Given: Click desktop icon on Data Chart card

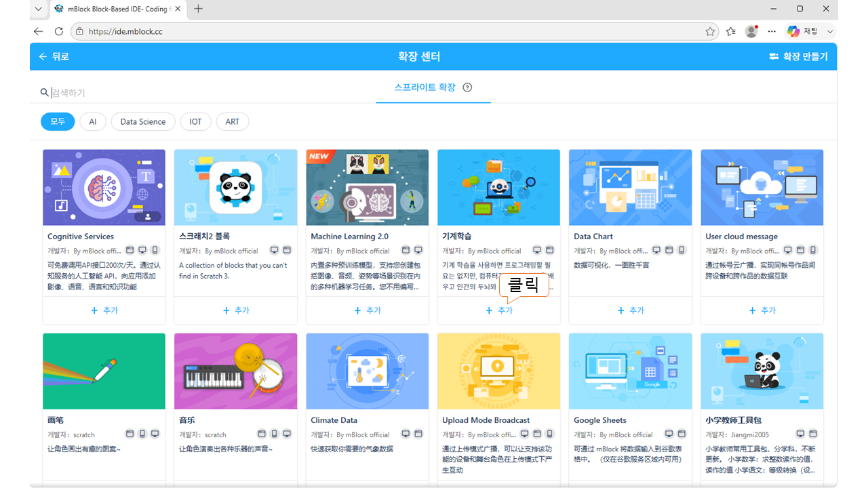Looking at the screenshot, I should pos(656,251).
